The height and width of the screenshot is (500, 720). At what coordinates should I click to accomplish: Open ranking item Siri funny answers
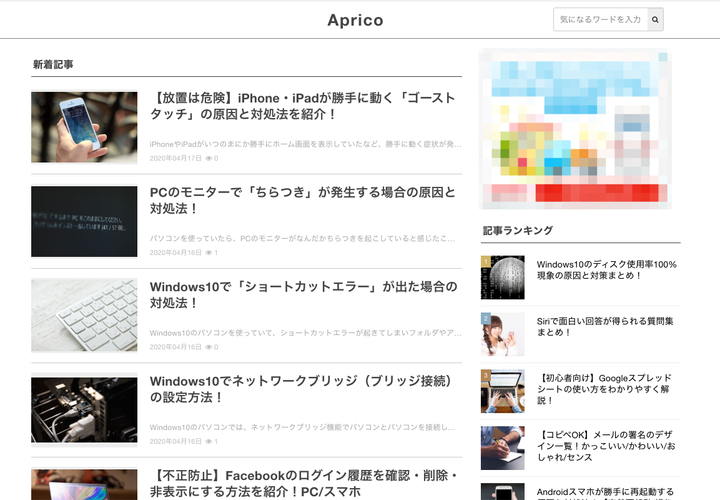pyautogui.click(x=605, y=326)
